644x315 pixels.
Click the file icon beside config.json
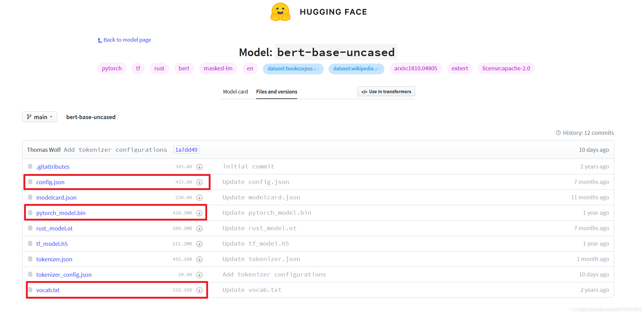(x=30, y=182)
